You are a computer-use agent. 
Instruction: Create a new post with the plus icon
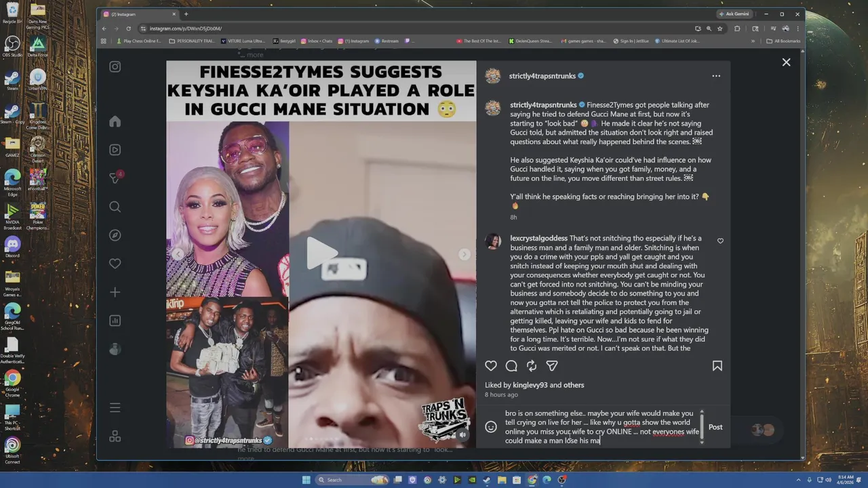pos(115,292)
